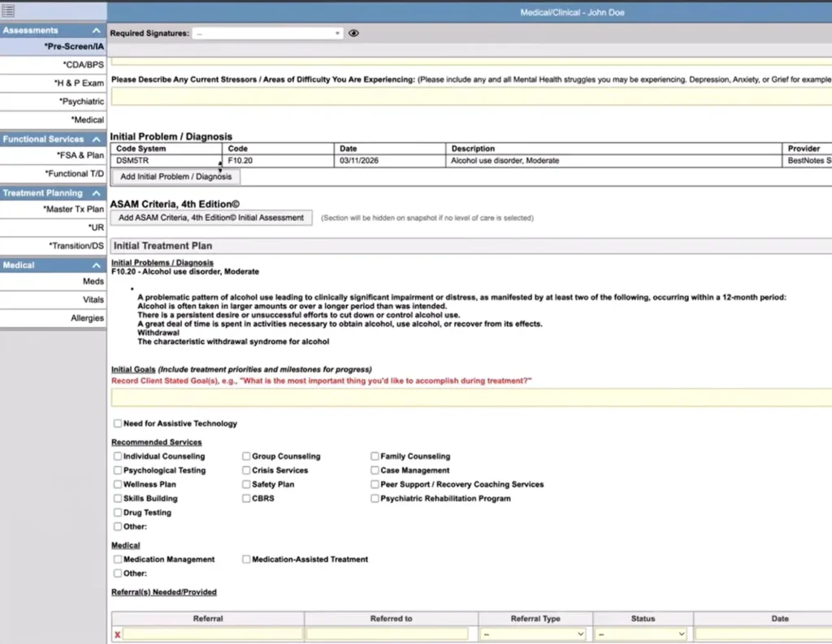
Task: Open the CDA/BPS assessment
Action: (x=53, y=65)
